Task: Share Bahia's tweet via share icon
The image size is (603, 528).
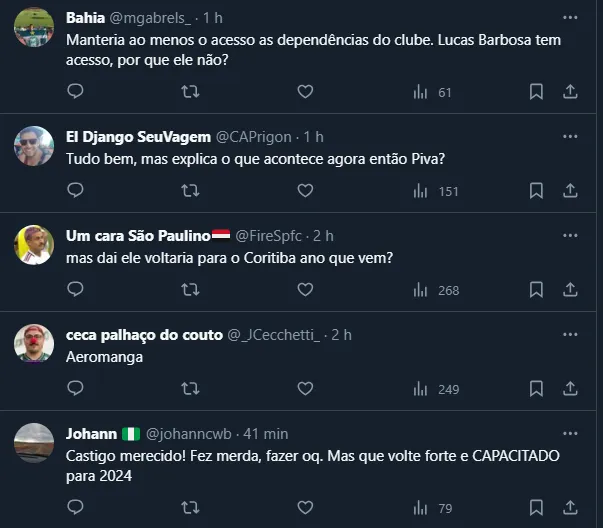Action: pyautogui.click(x=570, y=92)
